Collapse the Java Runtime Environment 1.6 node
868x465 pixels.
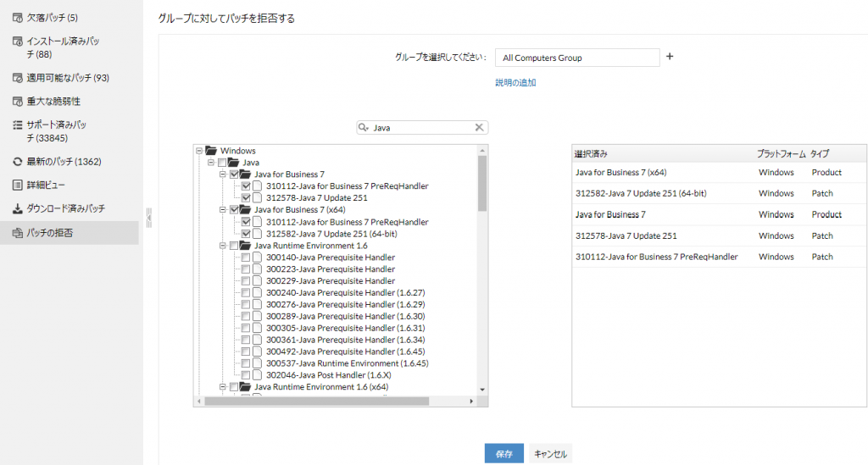point(223,246)
